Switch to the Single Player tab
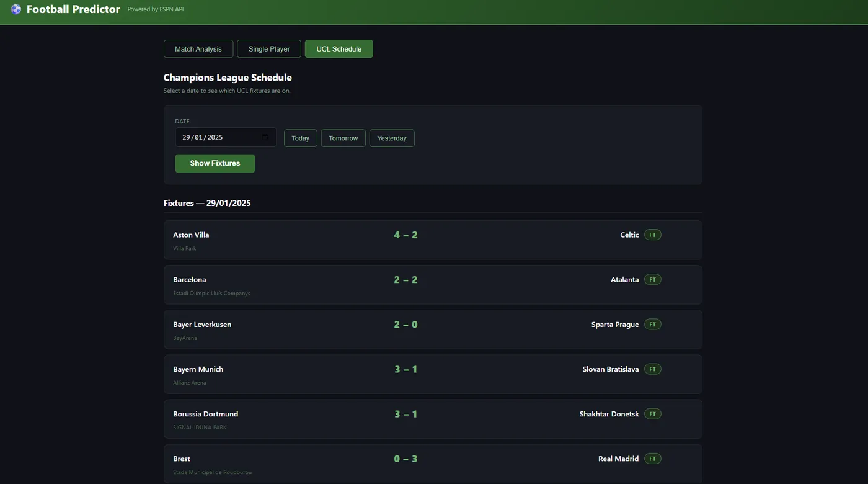868x484 pixels. [x=269, y=49]
